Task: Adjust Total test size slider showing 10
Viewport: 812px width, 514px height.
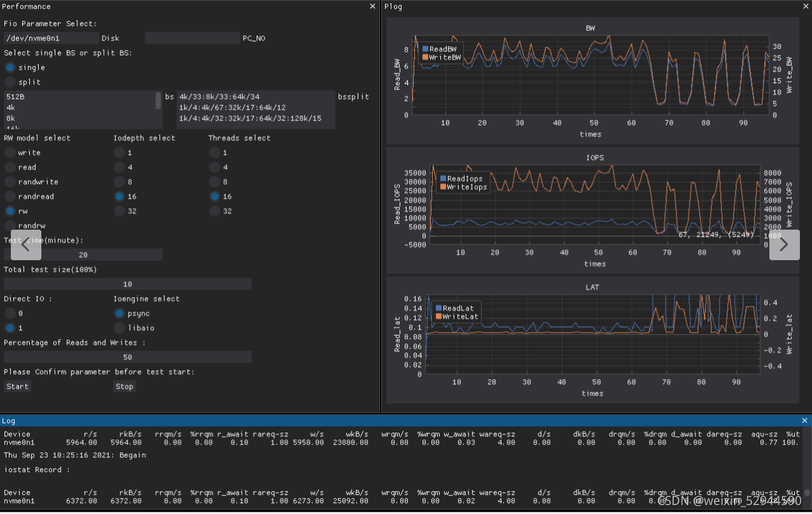Action: point(127,284)
